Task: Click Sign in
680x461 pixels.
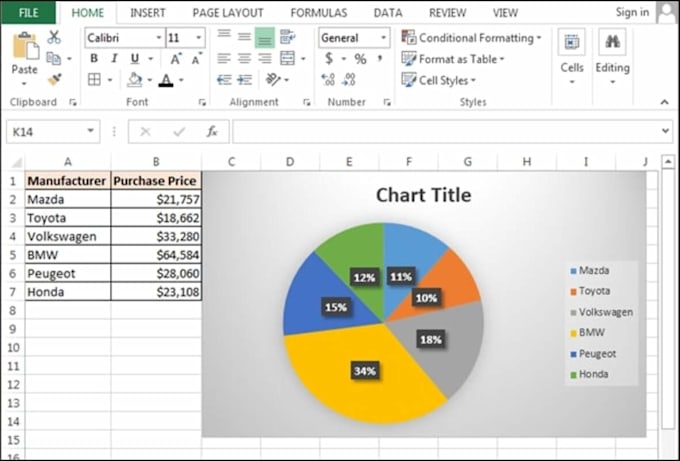Action: click(632, 12)
